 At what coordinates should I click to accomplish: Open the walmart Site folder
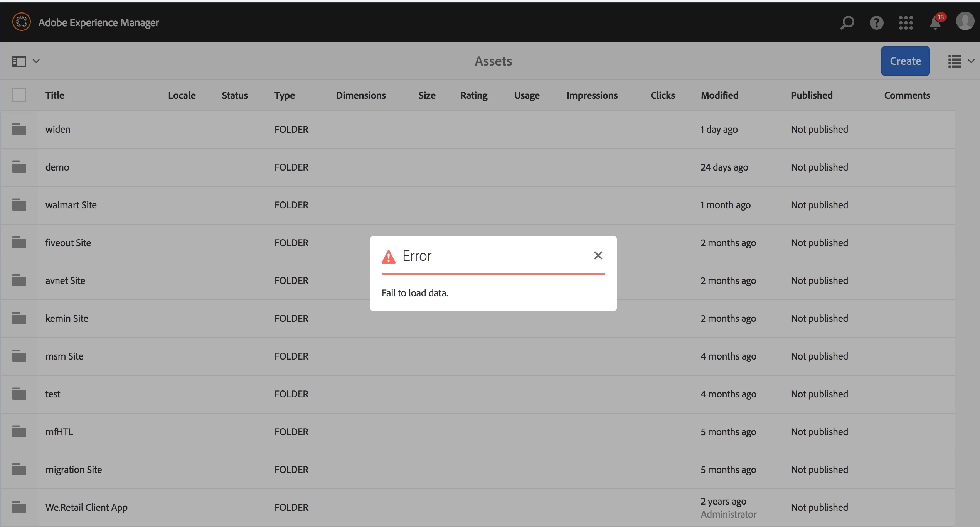tap(71, 205)
